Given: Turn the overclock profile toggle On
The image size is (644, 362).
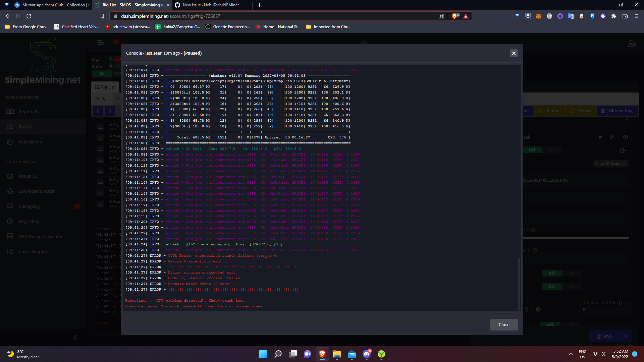Looking at the screenshot, I should pos(552,150).
